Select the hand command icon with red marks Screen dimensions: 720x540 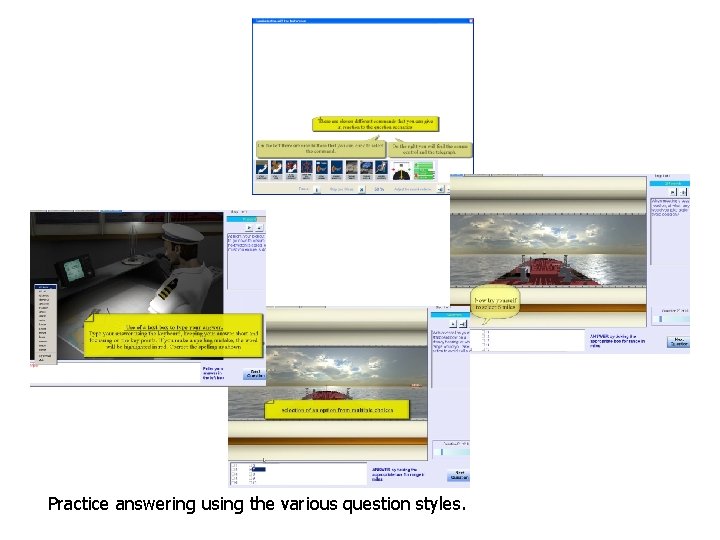292,169
